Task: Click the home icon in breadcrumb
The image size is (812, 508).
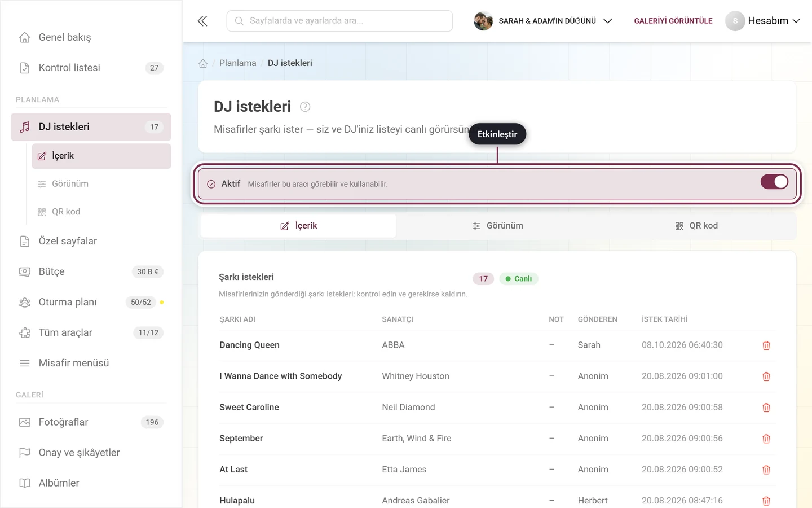Action: pyautogui.click(x=203, y=63)
